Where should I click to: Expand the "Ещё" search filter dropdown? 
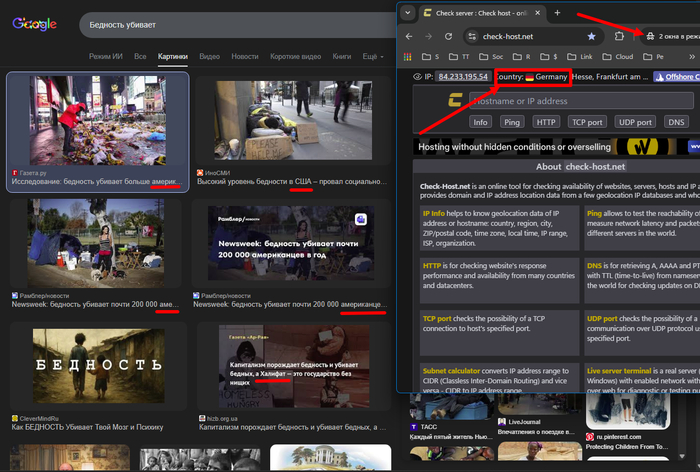[x=372, y=57]
